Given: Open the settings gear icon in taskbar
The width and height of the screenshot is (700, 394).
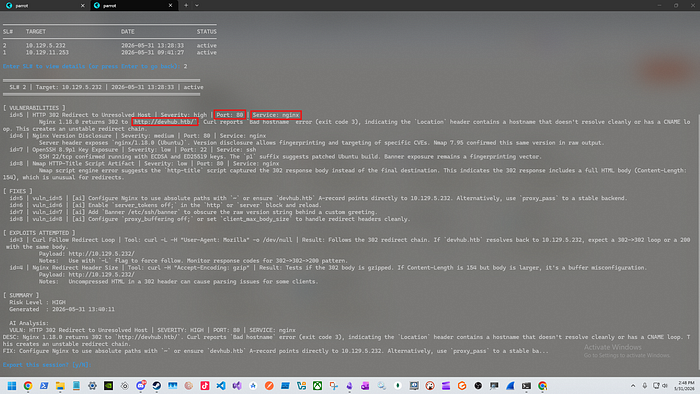Looking at the screenshot, I should (92, 386).
